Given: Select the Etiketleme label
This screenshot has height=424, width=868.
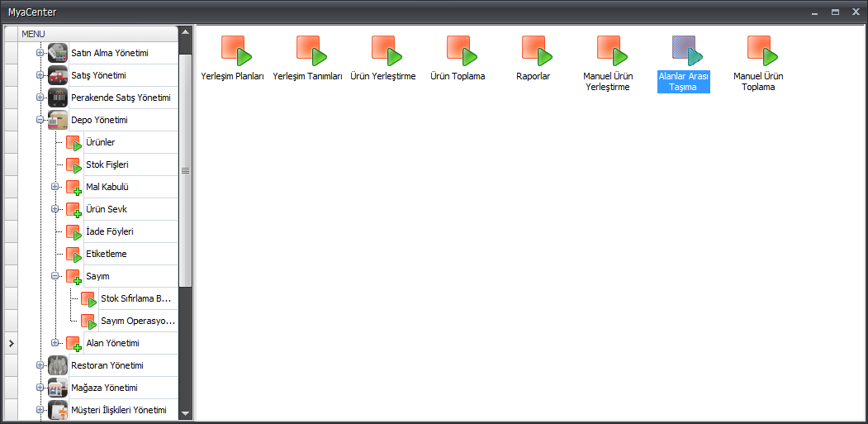Looking at the screenshot, I should click(107, 254).
